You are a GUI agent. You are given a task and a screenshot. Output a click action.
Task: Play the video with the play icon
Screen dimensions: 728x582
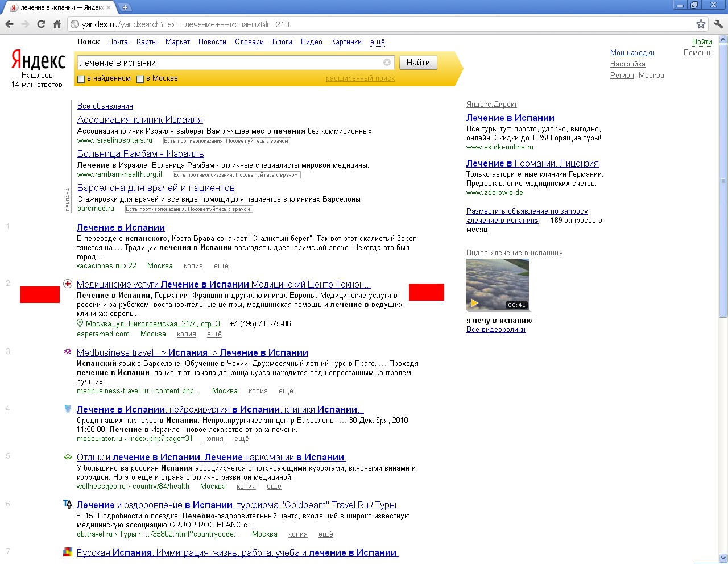(x=474, y=303)
